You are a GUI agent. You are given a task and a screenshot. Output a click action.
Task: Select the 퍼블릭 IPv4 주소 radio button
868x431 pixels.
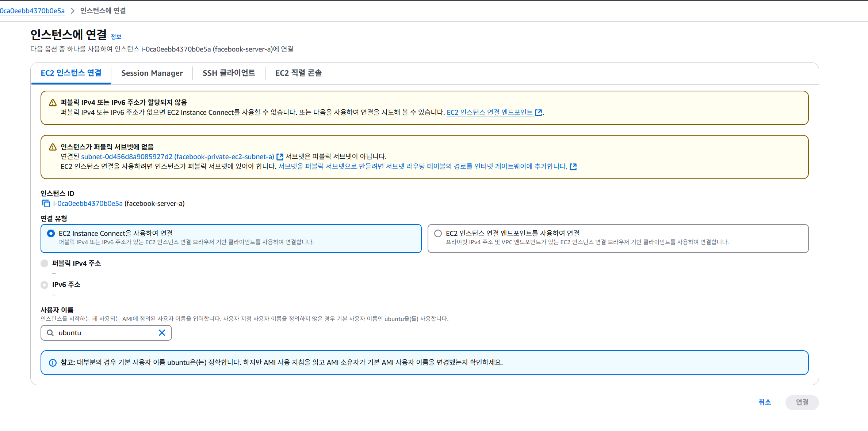(x=45, y=263)
